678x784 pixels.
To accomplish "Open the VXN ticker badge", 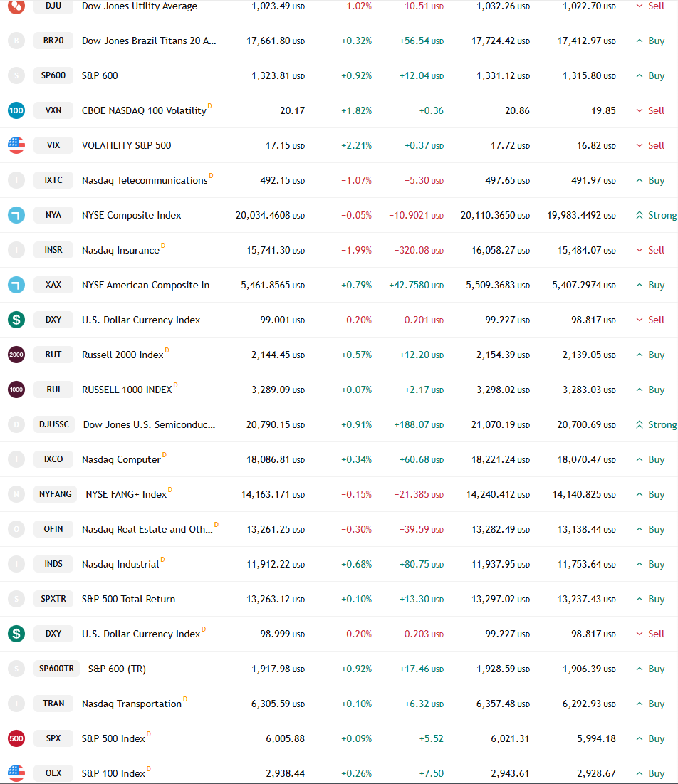I will (53, 110).
